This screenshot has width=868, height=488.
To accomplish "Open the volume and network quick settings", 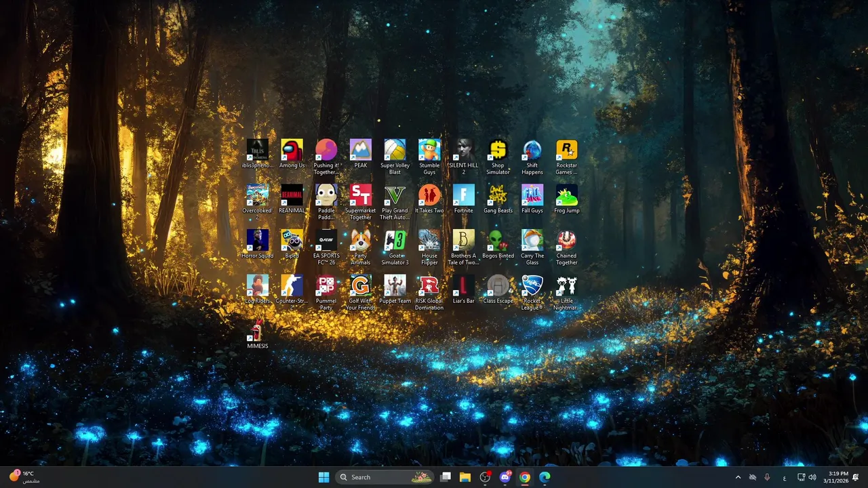I will pos(806,477).
